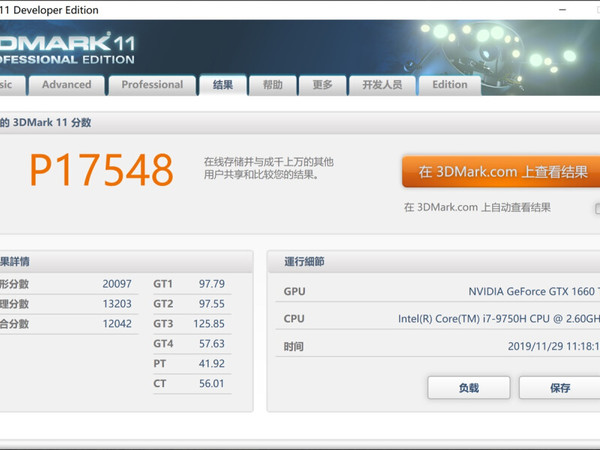The width and height of the screenshot is (600, 450).
Task: Click the GT3 result 125.85
Action: 209,324
